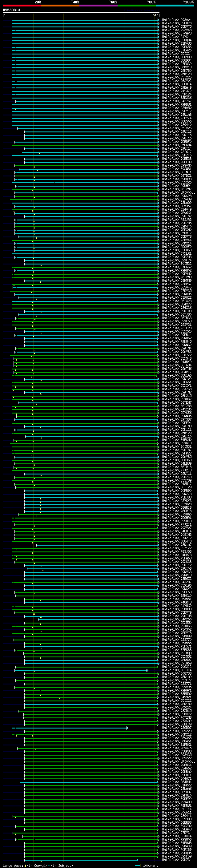Click the red 20% identity color segment
197x868 pixels.
click(22, 6)
